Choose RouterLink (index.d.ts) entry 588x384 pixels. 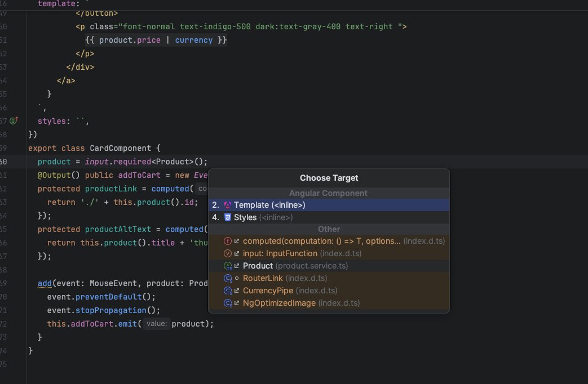tap(329, 278)
